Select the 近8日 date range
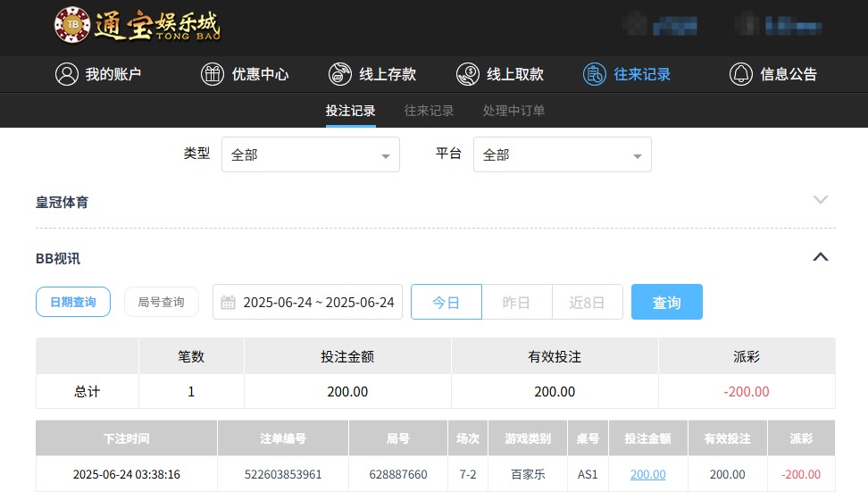The image size is (868, 500). [588, 303]
